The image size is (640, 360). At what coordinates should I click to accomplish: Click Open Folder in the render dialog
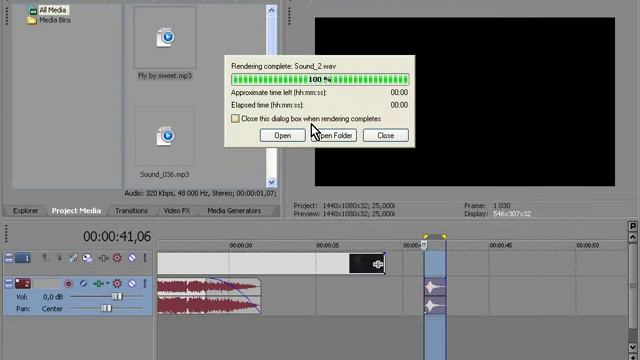(x=334, y=136)
